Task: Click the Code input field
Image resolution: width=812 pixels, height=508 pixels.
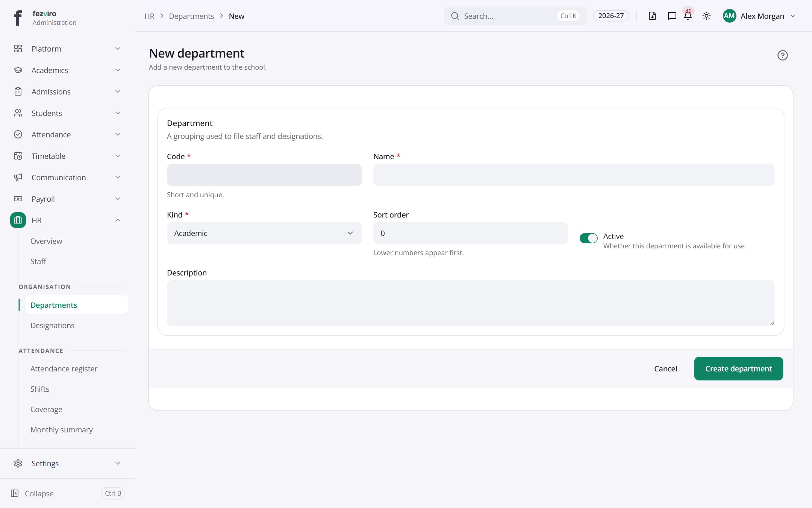Action: (x=264, y=175)
